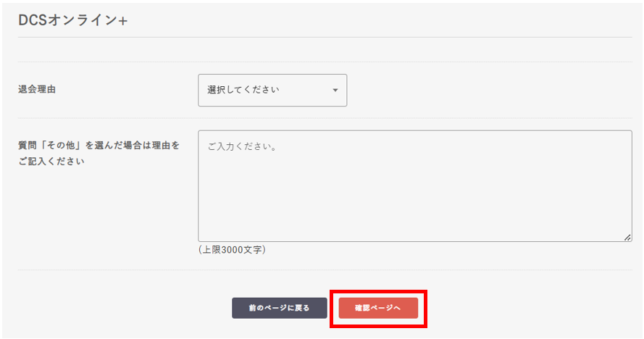This screenshot has width=644, height=339.
Task: Click the (上限3000文字) character limit note
Action: (232, 250)
